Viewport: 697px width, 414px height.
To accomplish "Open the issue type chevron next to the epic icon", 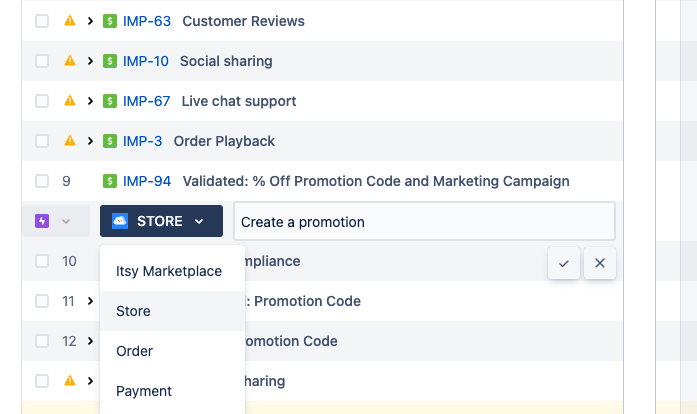I will pos(66,221).
